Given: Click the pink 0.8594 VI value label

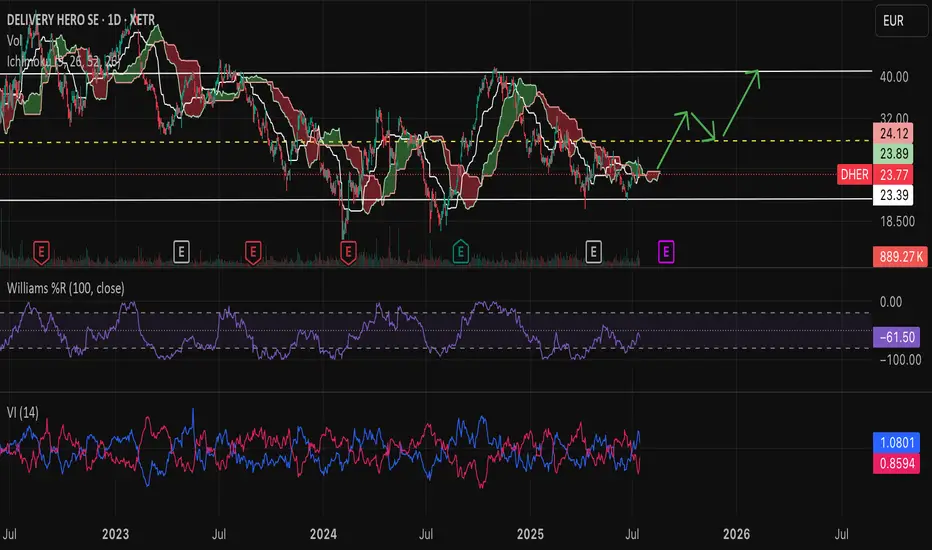Looking at the screenshot, I should coord(896,463).
